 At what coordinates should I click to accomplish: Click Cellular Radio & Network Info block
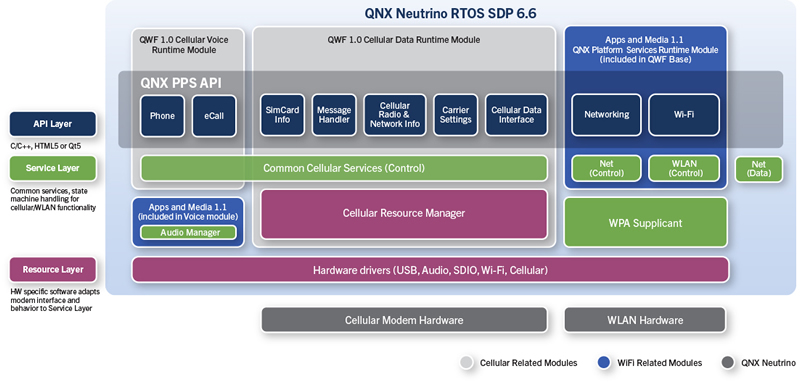[x=395, y=115]
